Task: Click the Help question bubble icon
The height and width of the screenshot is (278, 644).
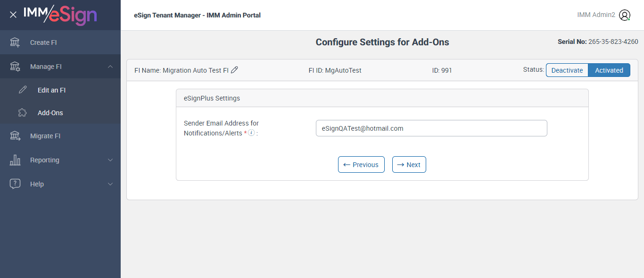Action: pyautogui.click(x=15, y=184)
